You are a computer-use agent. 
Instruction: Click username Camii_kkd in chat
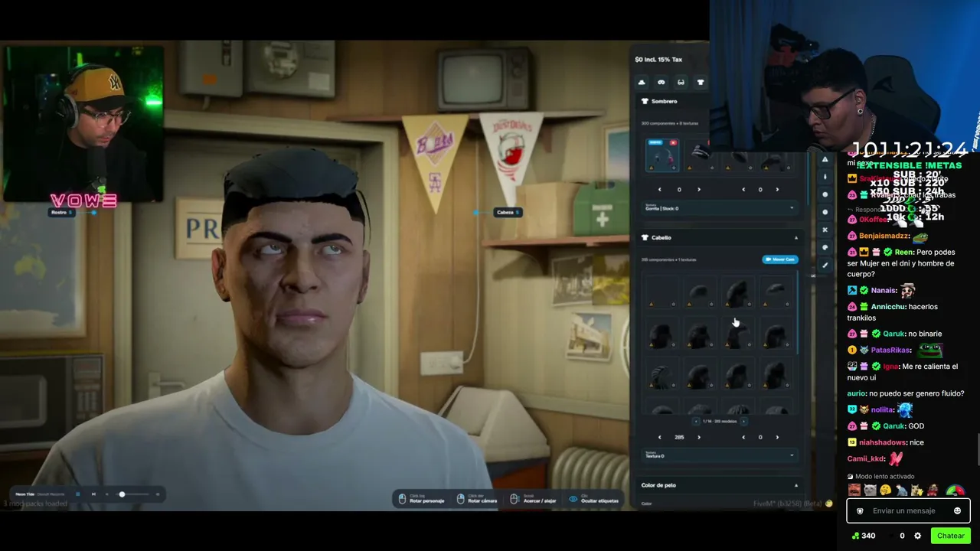(865, 459)
